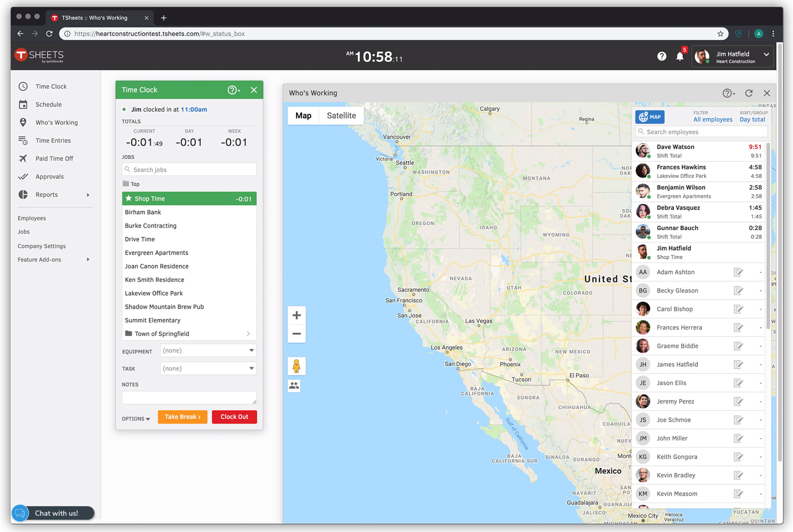Screen dimensions: 793x532
Task: Select Summit Elementary job
Action: click(189, 320)
